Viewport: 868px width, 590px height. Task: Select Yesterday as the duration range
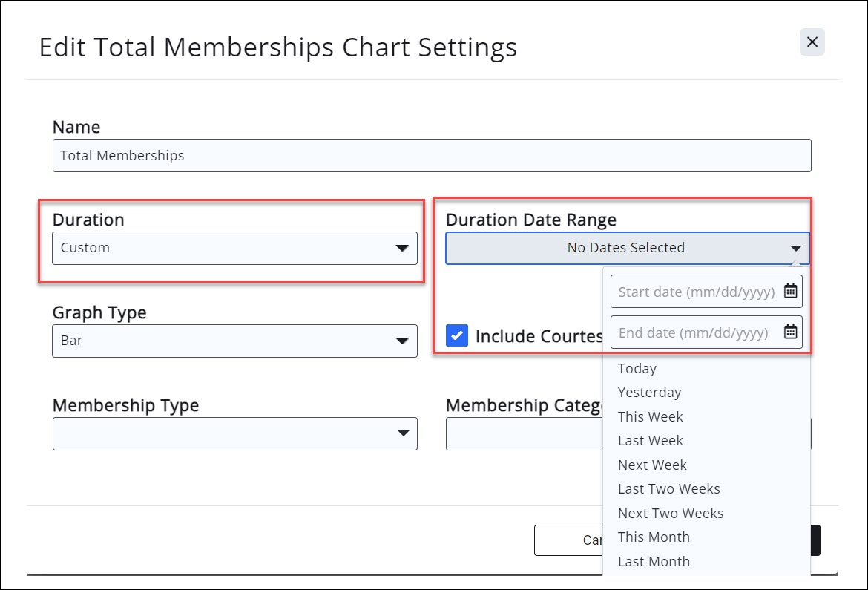649,392
